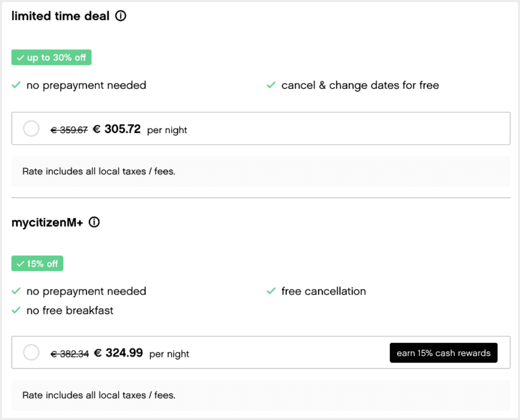Click checkmark next to cancel & change dates

(x=271, y=85)
